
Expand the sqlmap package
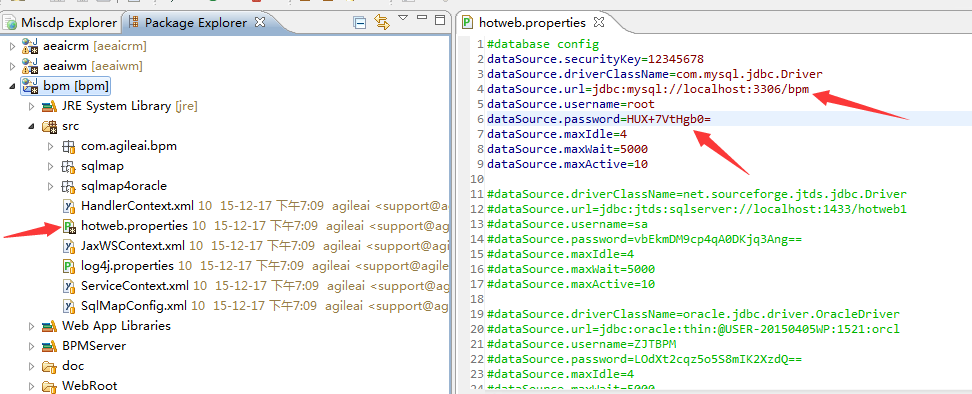tap(51, 166)
